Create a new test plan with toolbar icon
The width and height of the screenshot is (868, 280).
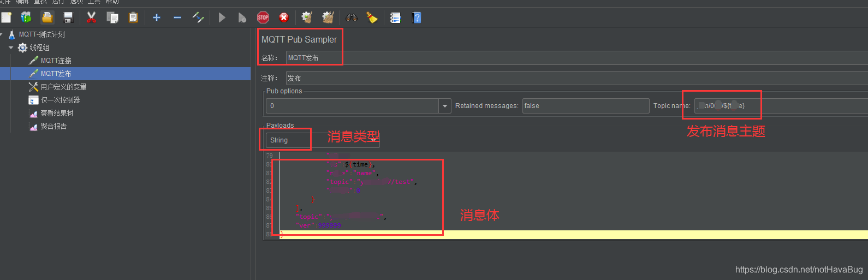tap(6, 17)
